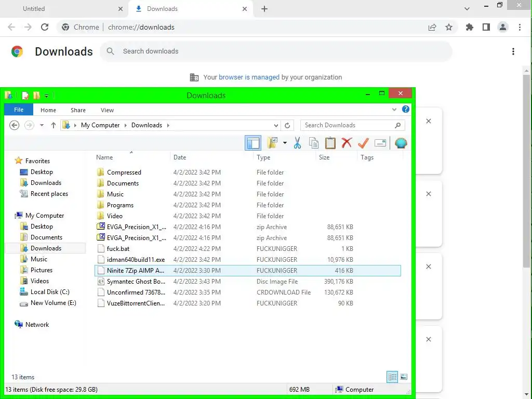
Task: Open the recent locations dropdown arrow
Action: click(42, 125)
